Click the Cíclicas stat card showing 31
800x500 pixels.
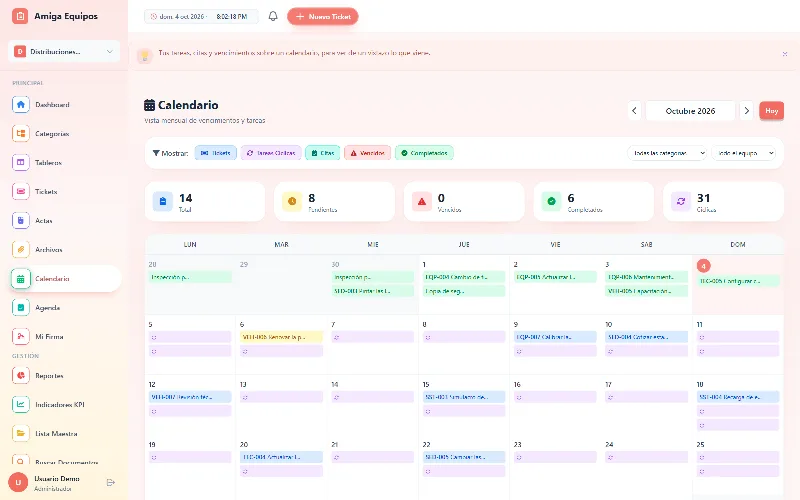pyautogui.click(x=723, y=202)
